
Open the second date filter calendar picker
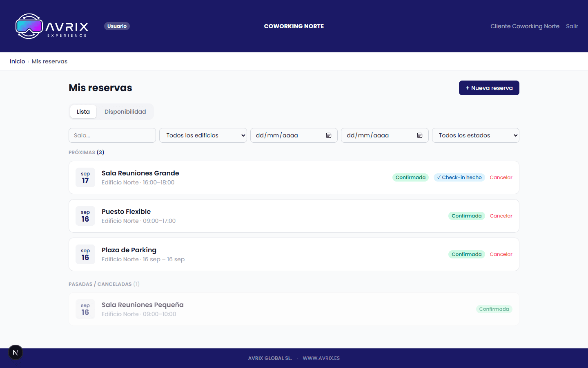pyautogui.click(x=419, y=135)
